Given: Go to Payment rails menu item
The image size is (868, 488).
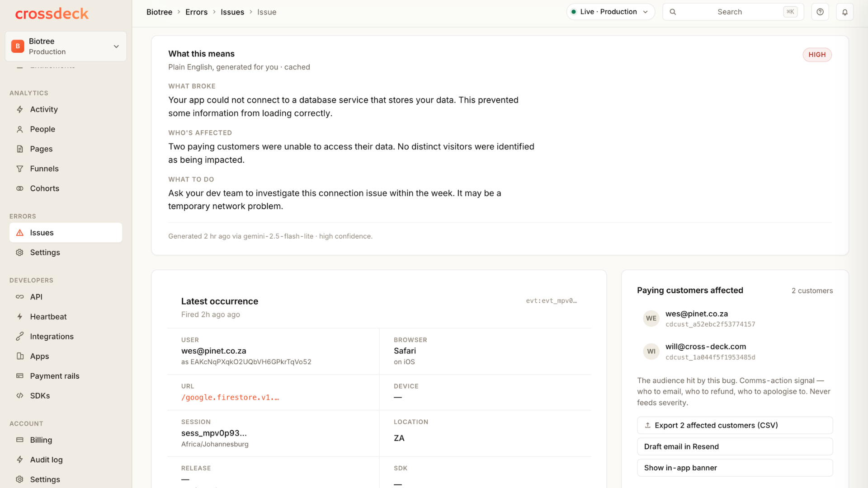Looking at the screenshot, I should (x=66, y=376).
